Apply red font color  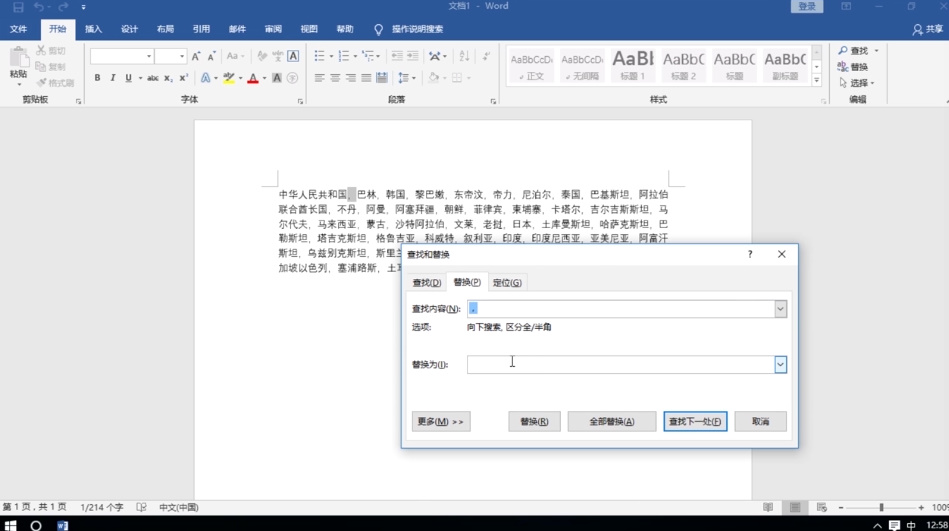pos(253,78)
